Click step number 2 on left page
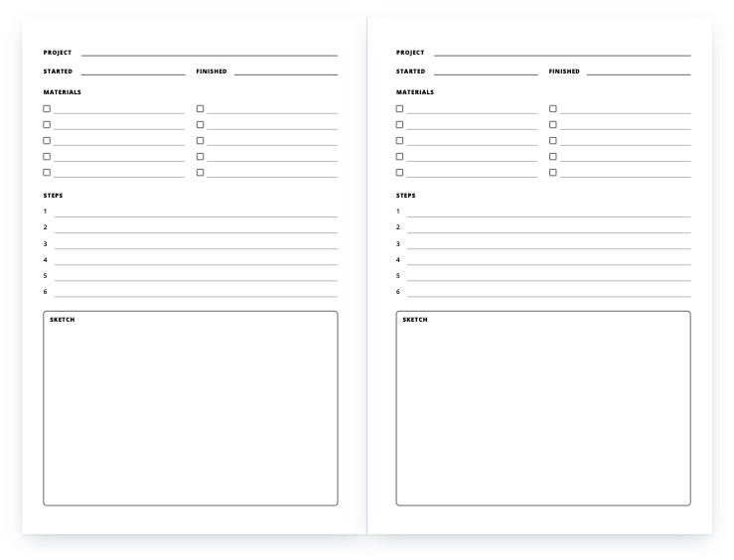Image resolution: width=734 pixels, height=560 pixels. point(46,227)
